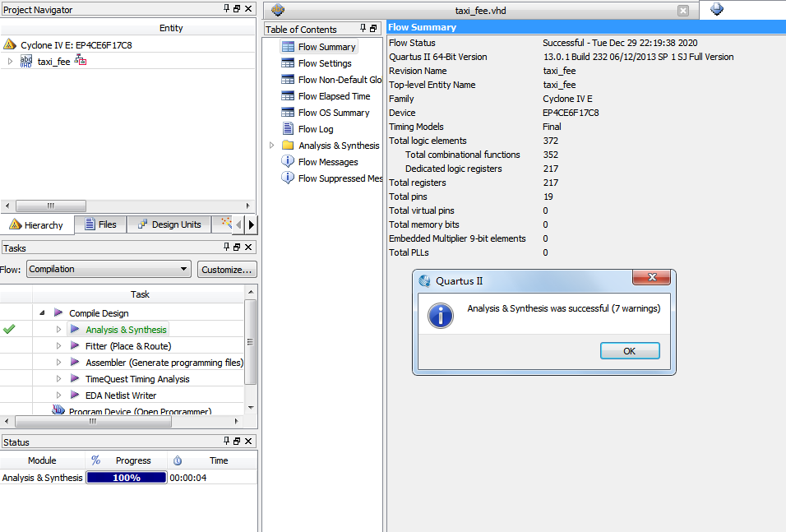The image size is (786, 532).
Task: Click the Flow Non-Default Glo table icon
Action: click(x=288, y=80)
